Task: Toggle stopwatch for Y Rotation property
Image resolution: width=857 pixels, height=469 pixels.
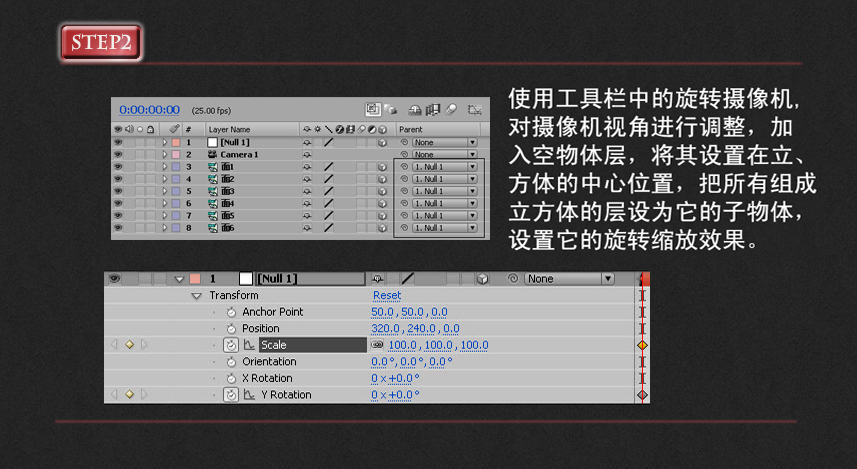Action: [x=231, y=395]
